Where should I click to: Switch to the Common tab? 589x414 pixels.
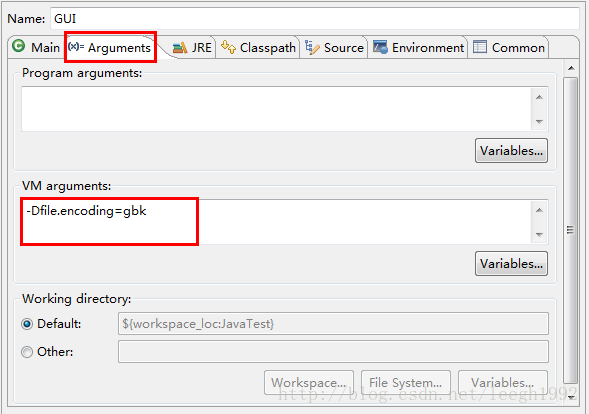509,48
